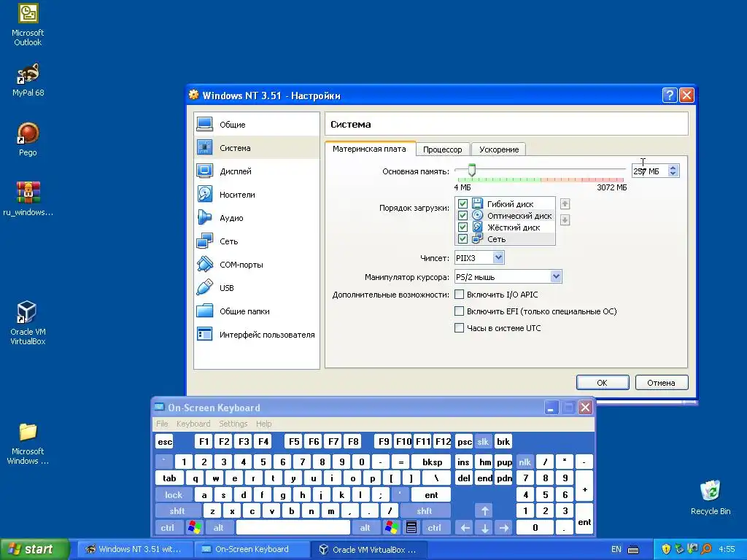Viewport: 747px width, 560px height.
Task: Select Oracle VM VirtualBox desktop icon
Action: pyautogui.click(x=28, y=323)
